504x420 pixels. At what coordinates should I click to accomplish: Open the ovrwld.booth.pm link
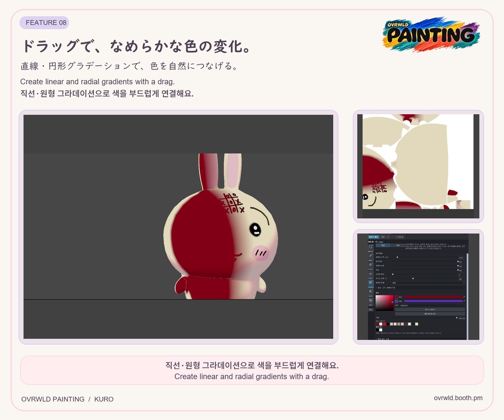pyautogui.click(x=458, y=398)
